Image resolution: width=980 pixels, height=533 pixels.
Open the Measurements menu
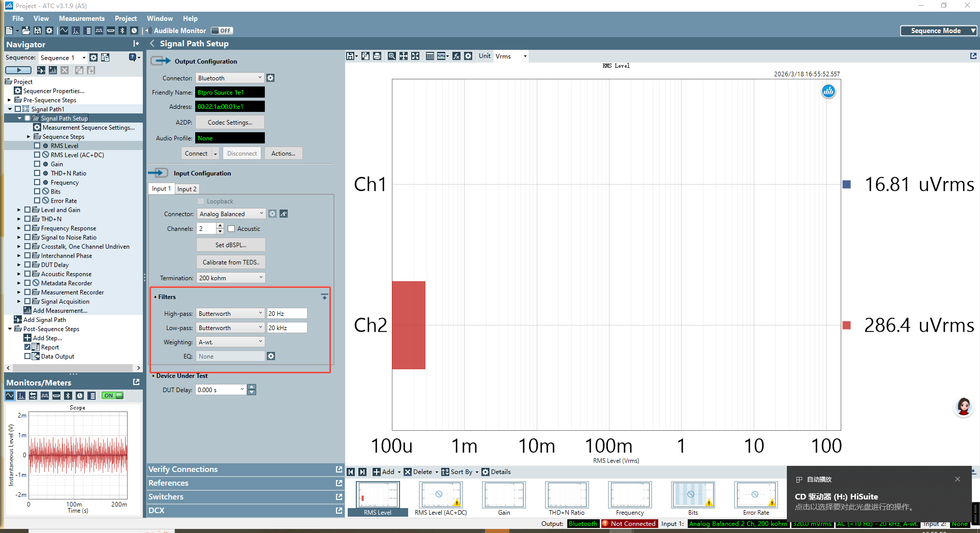(82, 18)
